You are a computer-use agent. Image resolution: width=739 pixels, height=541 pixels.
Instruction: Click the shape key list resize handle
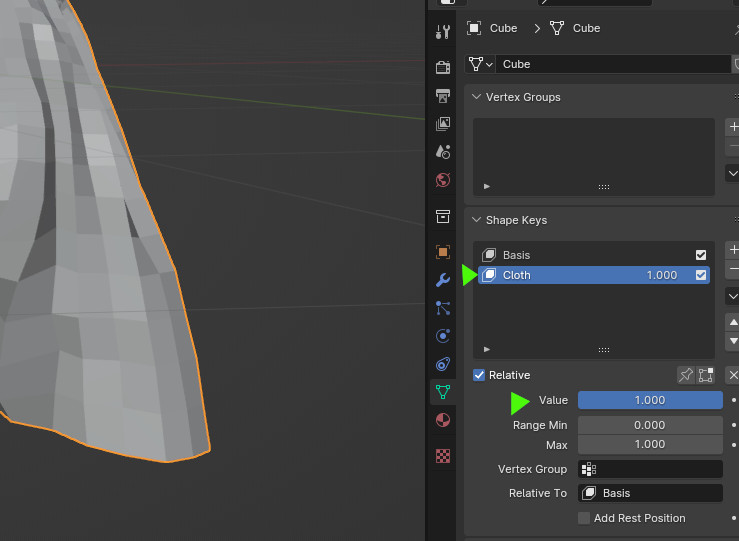pyautogui.click(x=604, y=350)
